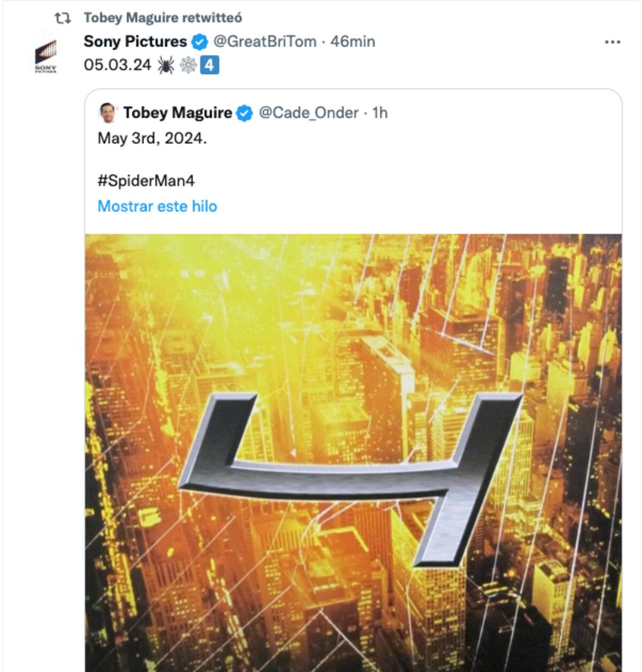The image size is (642, 672).
Task: Click Sony Pictures' blue verified badge
Action: 200,42
